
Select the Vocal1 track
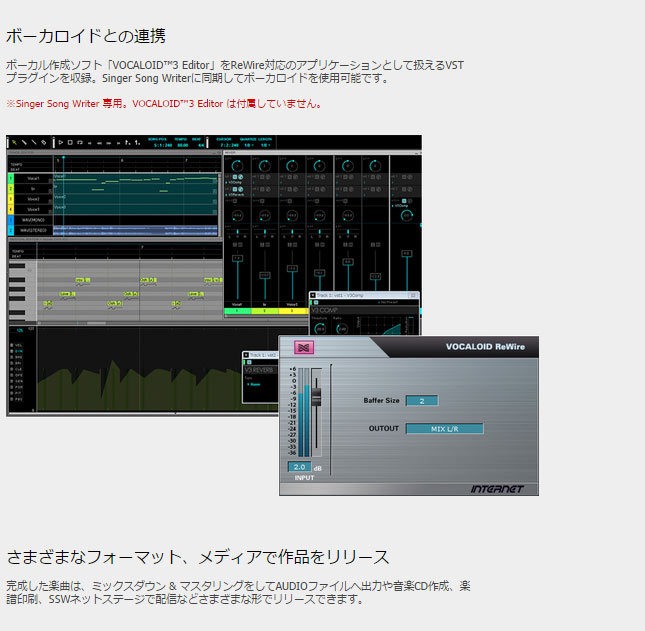pos(33,179)
